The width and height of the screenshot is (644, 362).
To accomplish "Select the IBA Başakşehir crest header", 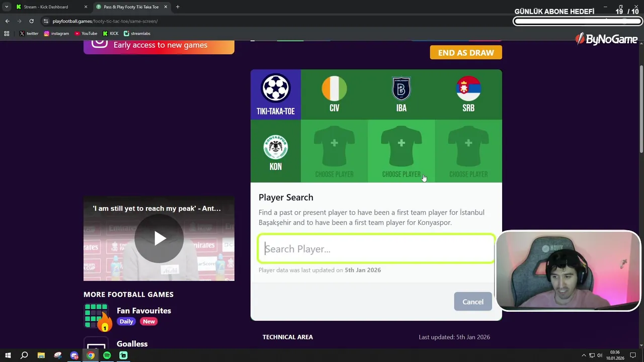I will tap(401, 88).
